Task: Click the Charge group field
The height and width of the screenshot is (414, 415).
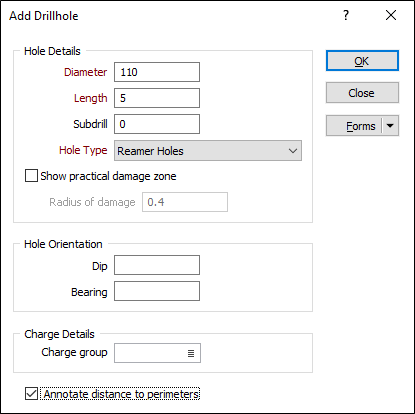Action: (157, 353)
